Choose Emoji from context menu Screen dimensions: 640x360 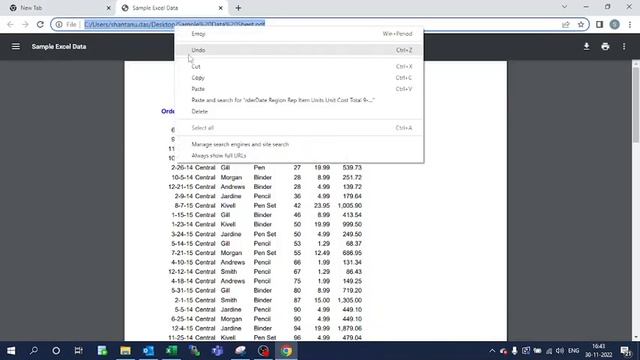[299, 34]
